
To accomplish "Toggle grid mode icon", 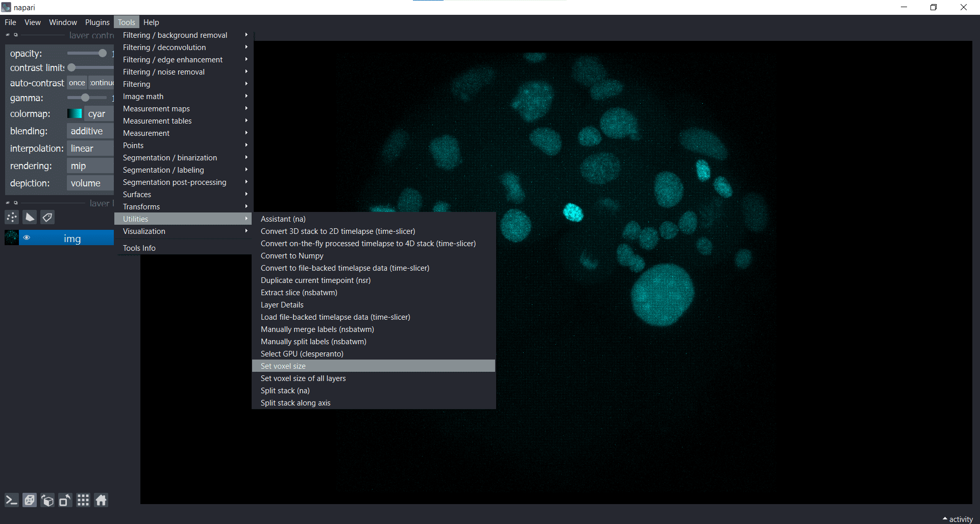I will (83, 501).
